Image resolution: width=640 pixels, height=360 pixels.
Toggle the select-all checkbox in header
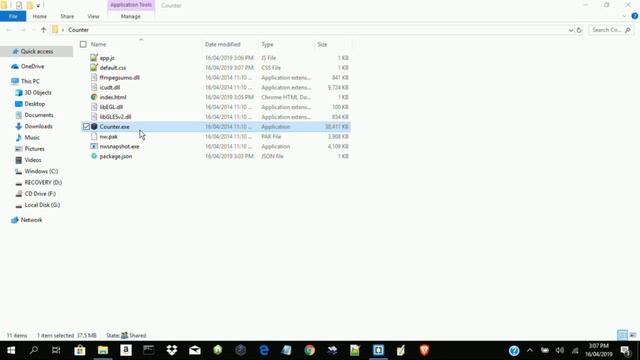pos(83,44)
